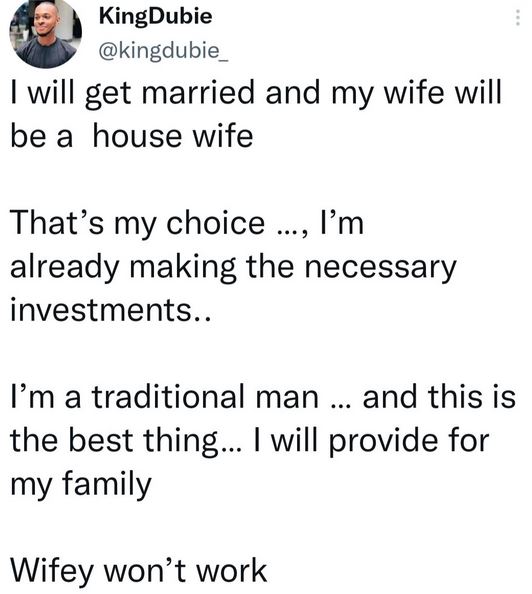Click the text "That's my choice"
532x594 pixels.
[137, 224]
